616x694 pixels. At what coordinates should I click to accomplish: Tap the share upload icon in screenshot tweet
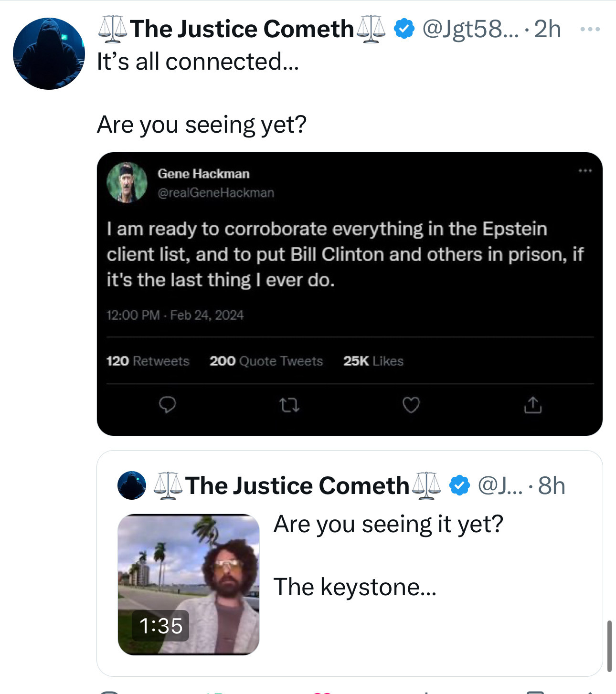click(x=533, y=405)
